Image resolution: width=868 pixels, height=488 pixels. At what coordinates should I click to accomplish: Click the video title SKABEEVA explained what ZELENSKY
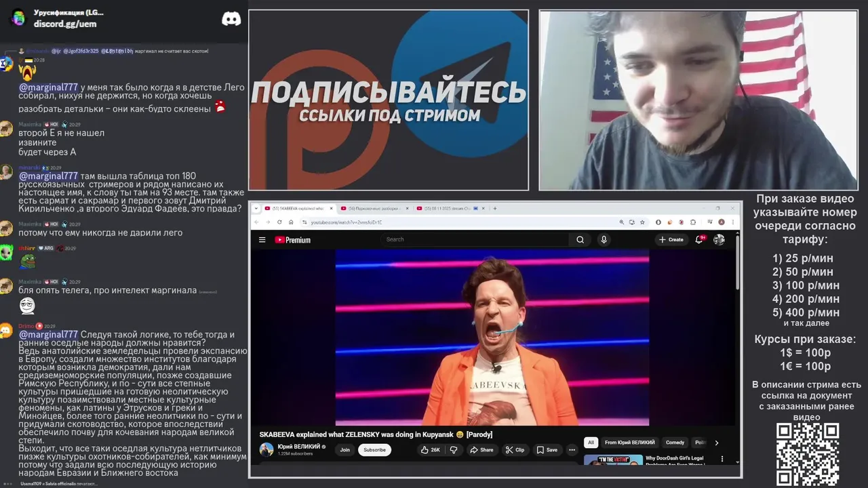(x=376, y=434)
